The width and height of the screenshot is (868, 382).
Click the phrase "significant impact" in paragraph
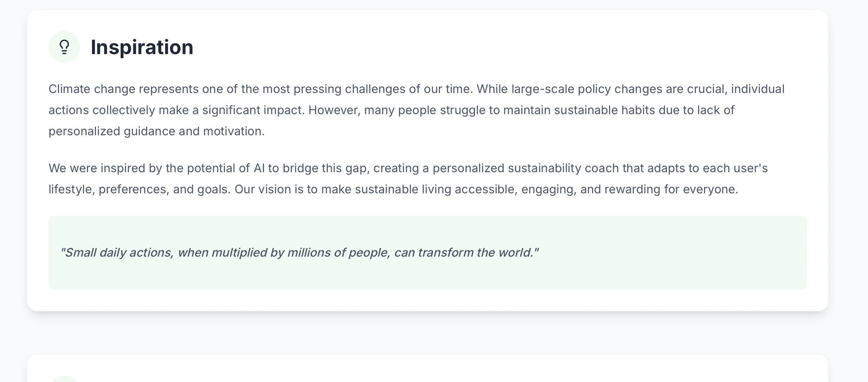[253, 110]
